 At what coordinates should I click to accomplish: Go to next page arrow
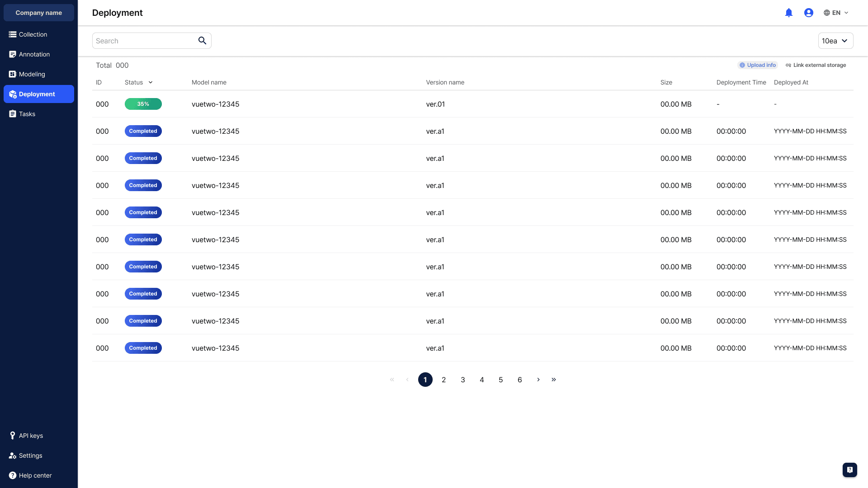[538, 380]
